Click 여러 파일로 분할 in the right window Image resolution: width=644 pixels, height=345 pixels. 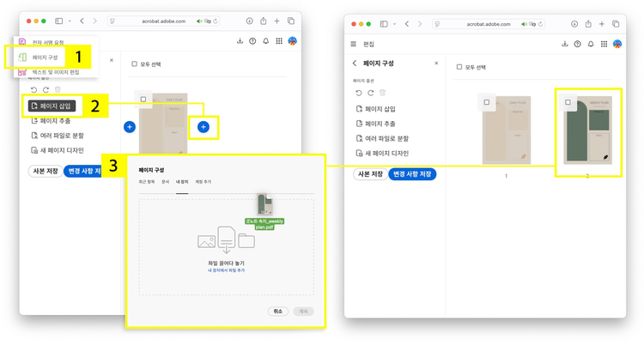point(382,138)
